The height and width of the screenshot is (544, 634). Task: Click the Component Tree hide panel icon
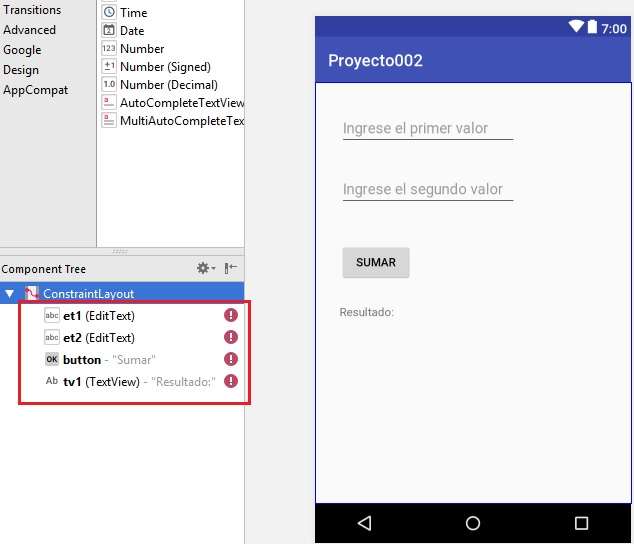click(231, 268)
